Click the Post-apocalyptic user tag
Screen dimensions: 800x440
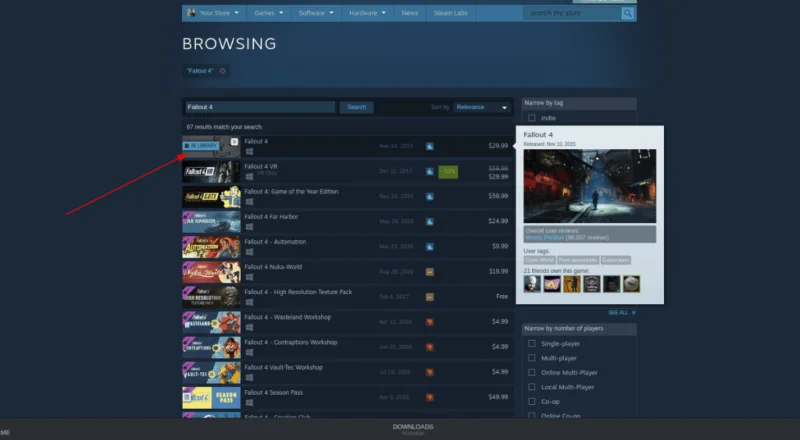click(x=578, y=260)
